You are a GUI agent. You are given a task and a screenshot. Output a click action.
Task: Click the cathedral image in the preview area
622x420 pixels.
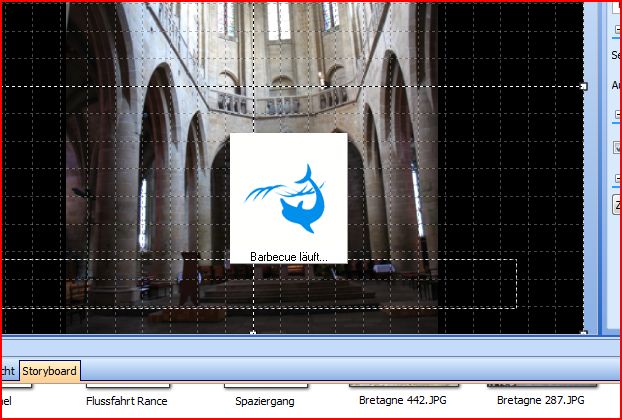(150, 150)
